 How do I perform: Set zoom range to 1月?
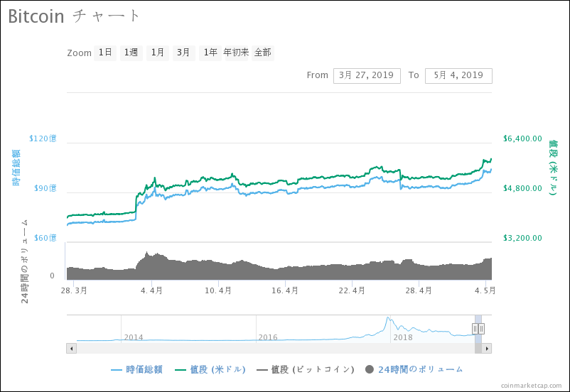(157, 53)
